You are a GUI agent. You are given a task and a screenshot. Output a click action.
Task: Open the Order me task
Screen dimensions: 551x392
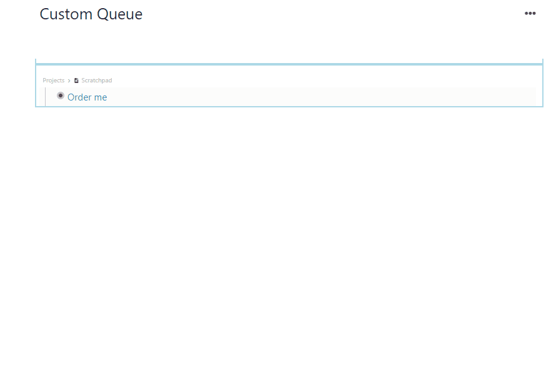[x=87, y=97]
